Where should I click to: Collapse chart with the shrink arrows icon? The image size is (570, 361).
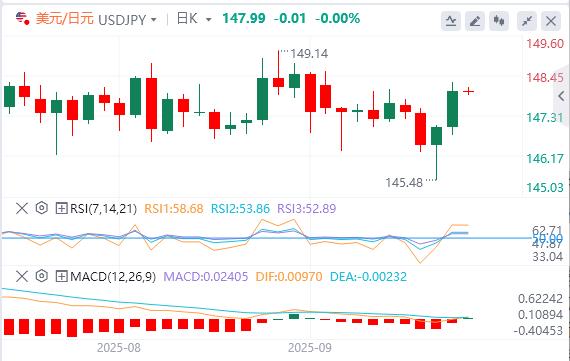point(527,21)
